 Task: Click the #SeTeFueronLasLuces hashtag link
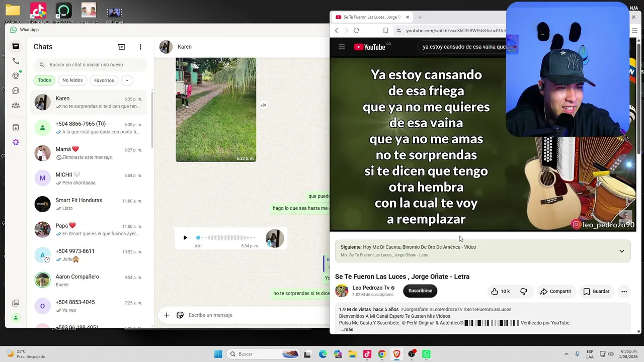coord(488,310)
